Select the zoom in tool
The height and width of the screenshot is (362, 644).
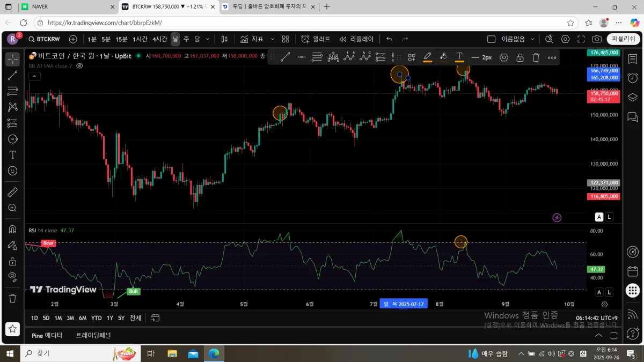tap(12, 208)
